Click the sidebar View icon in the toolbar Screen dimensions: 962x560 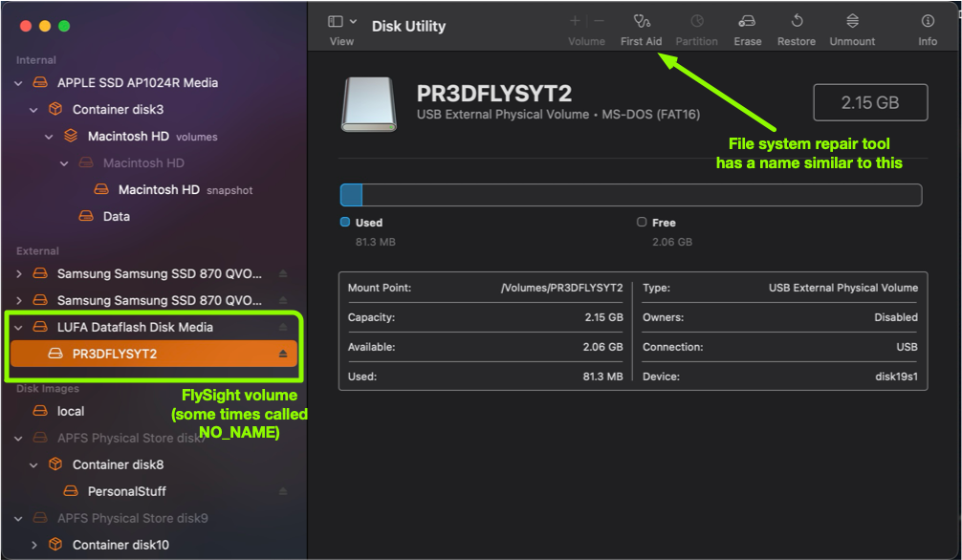click(x=335, y=21)
